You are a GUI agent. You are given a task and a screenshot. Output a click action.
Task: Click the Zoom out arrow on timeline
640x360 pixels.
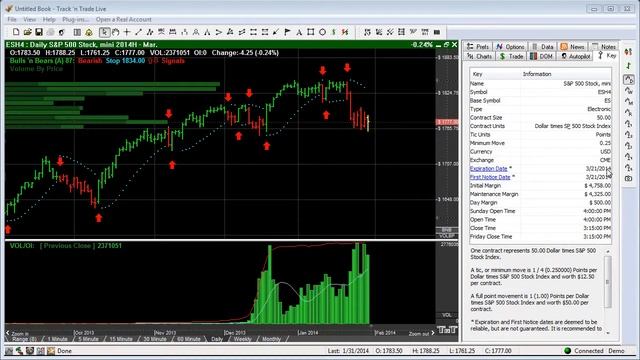[432, 333]
